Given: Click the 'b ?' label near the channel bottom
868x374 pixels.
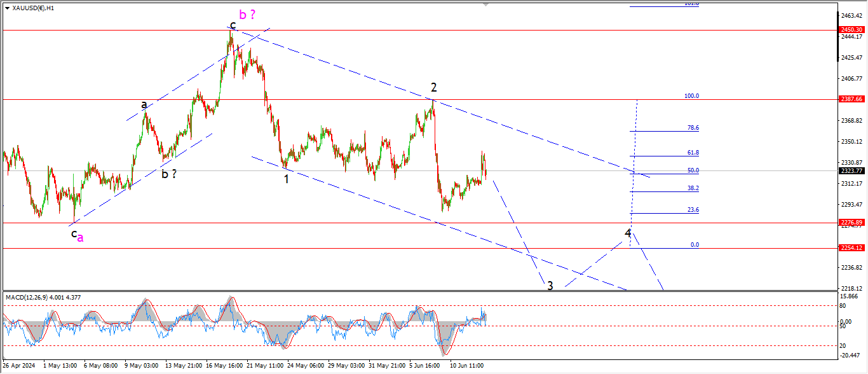Looking at the screenshot, I should tap(168, 174).
